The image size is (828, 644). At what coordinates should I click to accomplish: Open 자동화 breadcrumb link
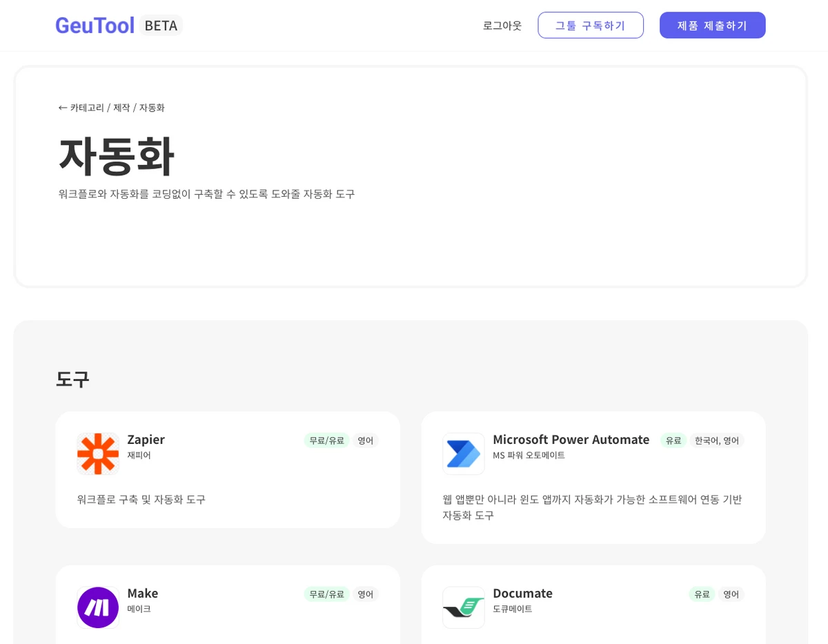[152, 108]
